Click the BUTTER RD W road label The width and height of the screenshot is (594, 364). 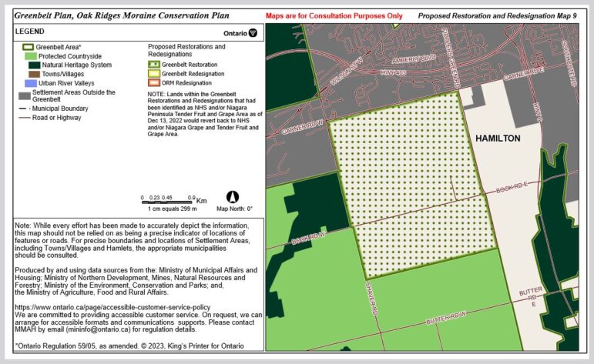[446, 318]
